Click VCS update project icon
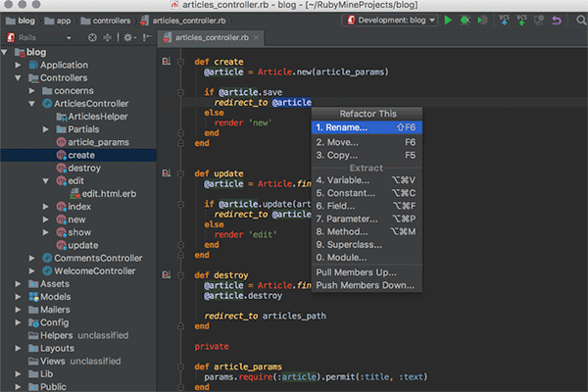Image resolution: width=588 pixels, height=392 pixels. click(505, 21)
